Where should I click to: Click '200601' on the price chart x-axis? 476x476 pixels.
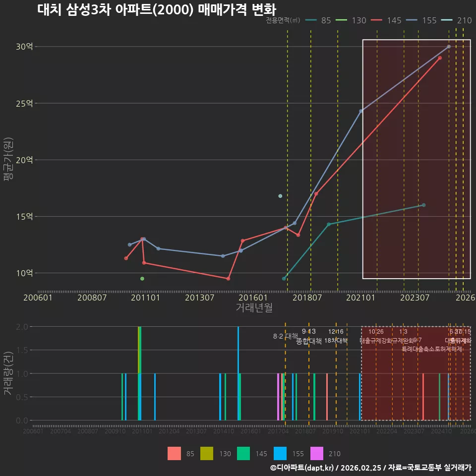tap(38, 297)
